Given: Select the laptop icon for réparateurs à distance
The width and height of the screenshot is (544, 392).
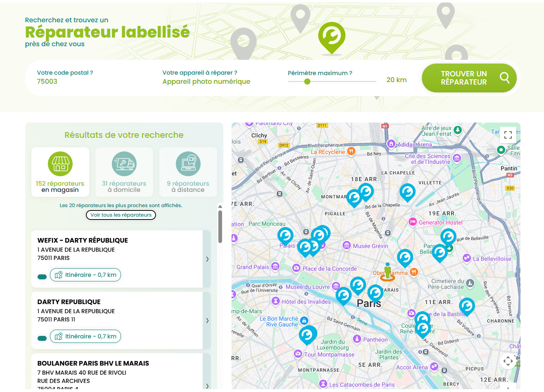Looking at the screenshot, I should (x=188, y=164).
